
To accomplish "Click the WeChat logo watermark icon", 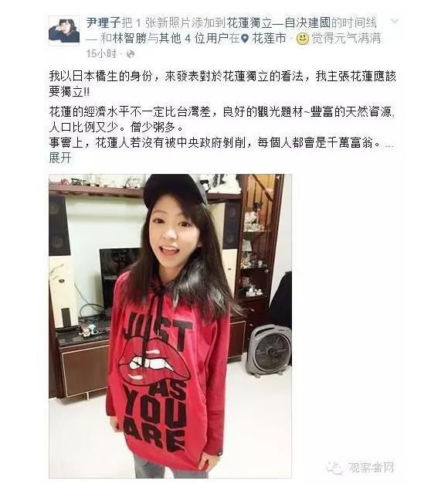I will (x=334, y=468).
